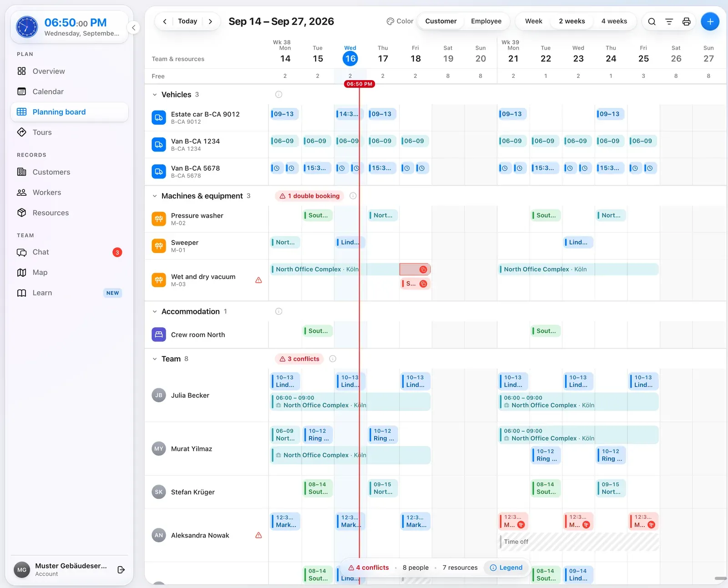Open Chat with 3 unread messages

coord(70,252)
